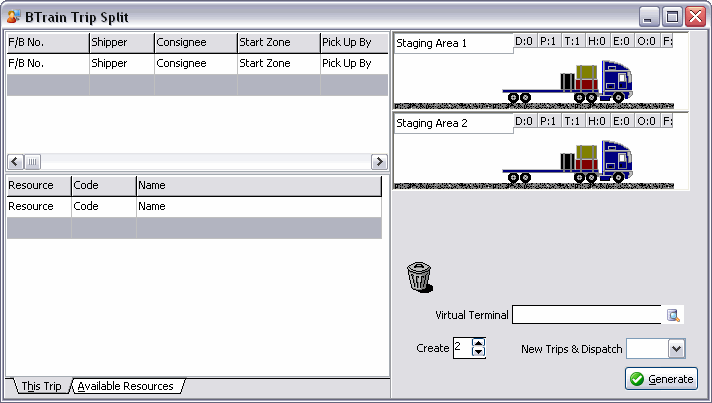Image resolution: width=712 pixels, height=403 pixels.
Task: Click the Code column header
Action: (x=104, y=186)
